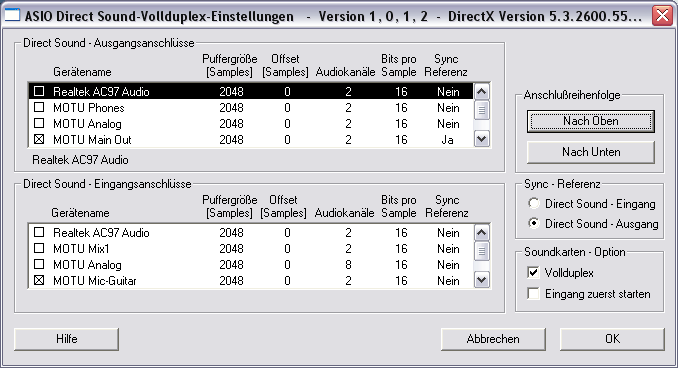Click the Nach Oben button
This screenshot has height=368, width=678.
point(591,121)
